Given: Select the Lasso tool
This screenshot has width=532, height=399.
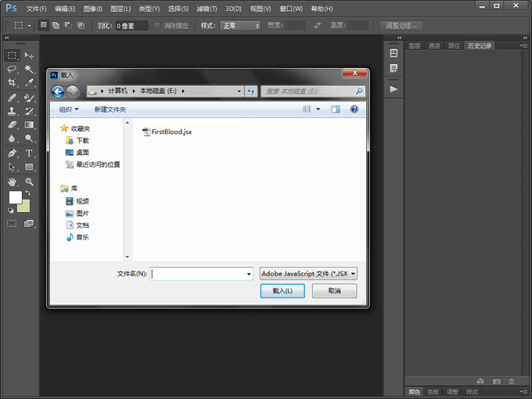Looking at the screenshot, I should pos(12,69).
